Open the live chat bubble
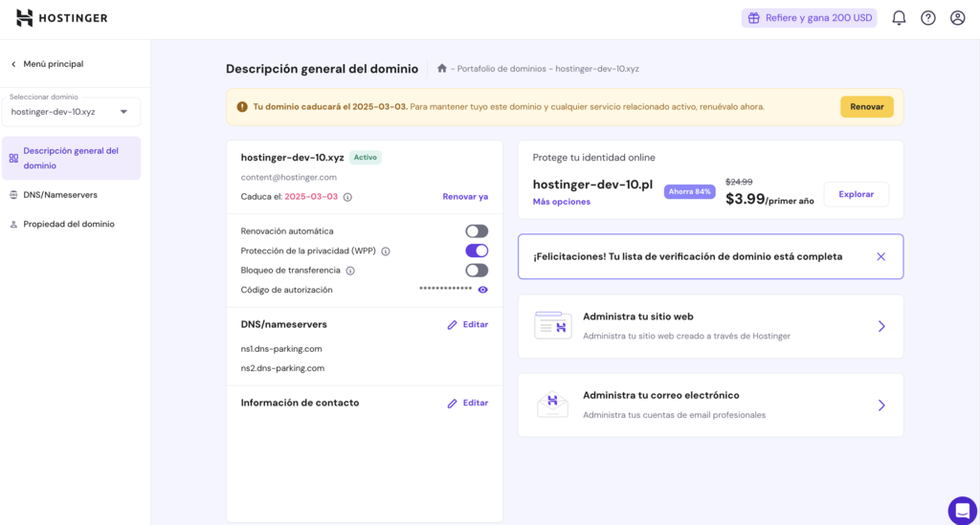The height and width of the screenshot is (525, 980). point(963,511)
